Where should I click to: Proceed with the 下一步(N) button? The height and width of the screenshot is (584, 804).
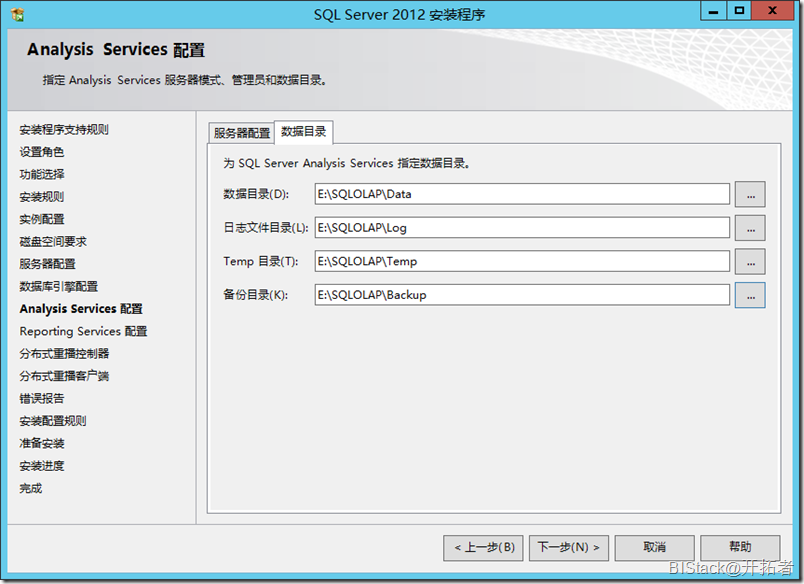pyautogui.click(x=569, y=548)
